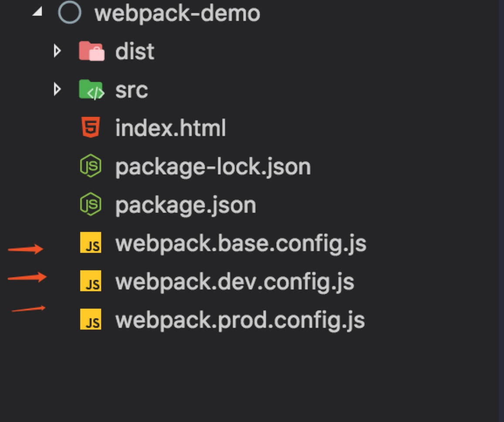Click the JS icon beside webpack.prod.config.js

[x=91, y=320]
